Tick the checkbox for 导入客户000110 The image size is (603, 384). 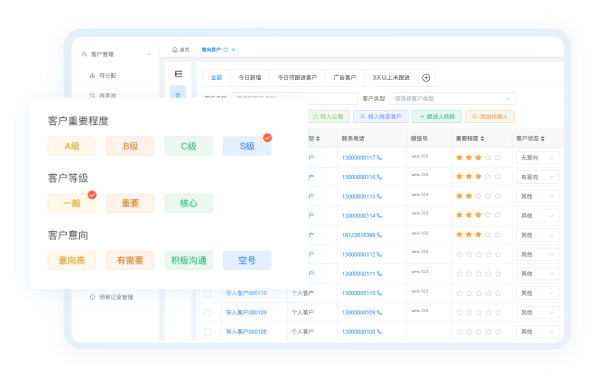coord(208,293)
